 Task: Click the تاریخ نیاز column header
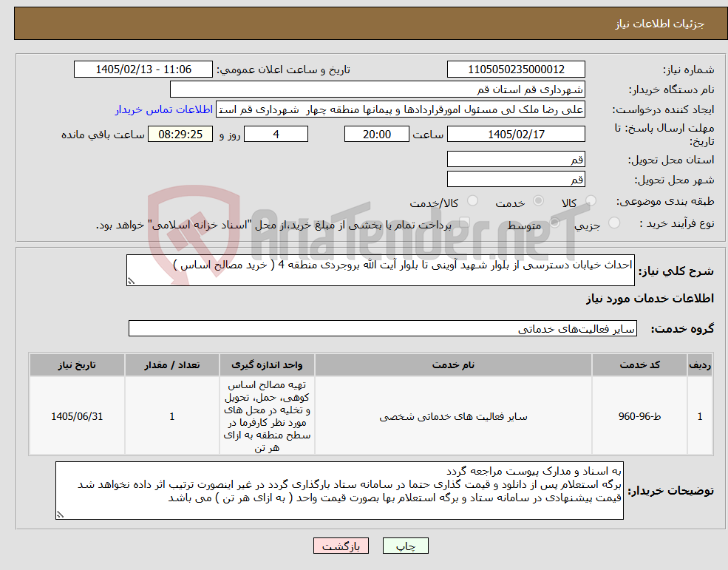(x=77, y=364)
